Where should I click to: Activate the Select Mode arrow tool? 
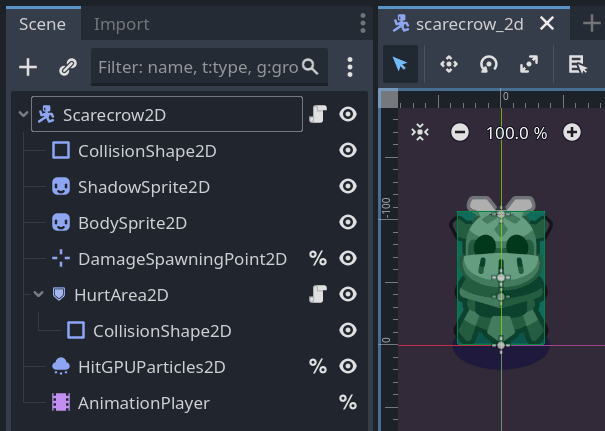[400, 64]
